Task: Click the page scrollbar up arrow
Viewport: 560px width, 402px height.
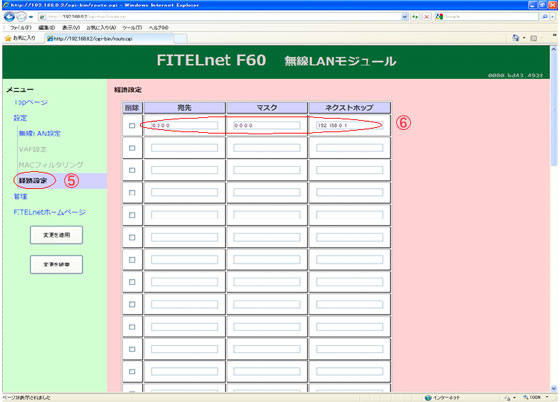Action: pos(554,49)
